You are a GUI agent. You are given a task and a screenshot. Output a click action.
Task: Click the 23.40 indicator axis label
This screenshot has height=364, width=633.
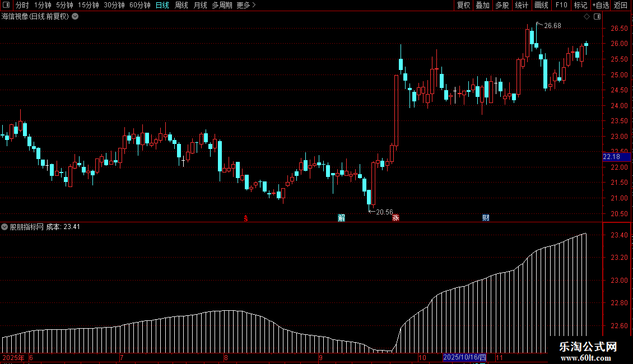click(619, 235)
